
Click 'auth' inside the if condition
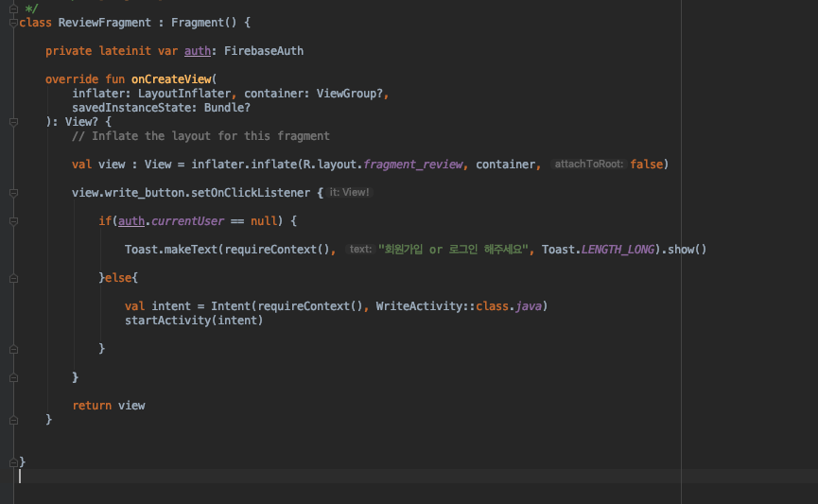point(131,221)
